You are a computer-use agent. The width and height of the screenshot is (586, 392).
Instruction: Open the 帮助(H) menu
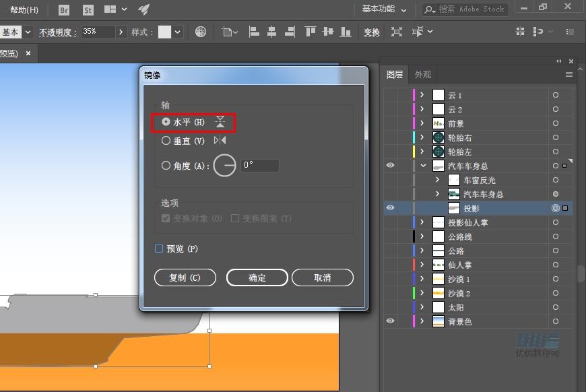[x=24, y=11]
